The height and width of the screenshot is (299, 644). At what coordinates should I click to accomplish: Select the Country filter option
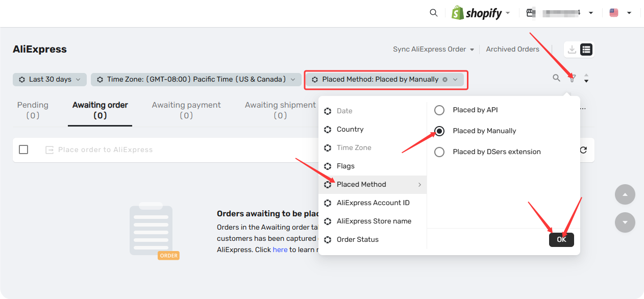373,129
